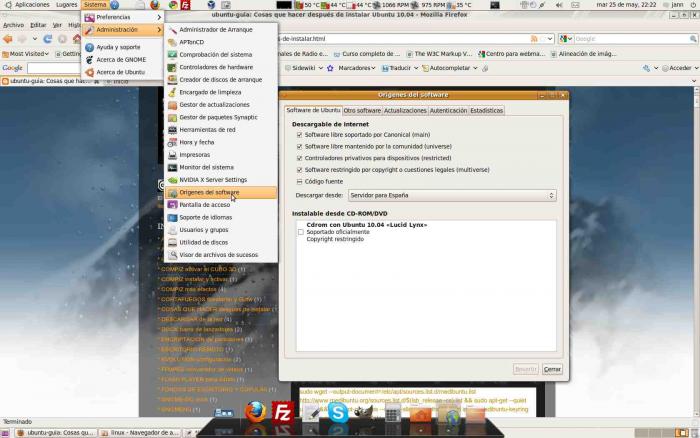Click the Comprobación del sistema icon

[172, 54]
